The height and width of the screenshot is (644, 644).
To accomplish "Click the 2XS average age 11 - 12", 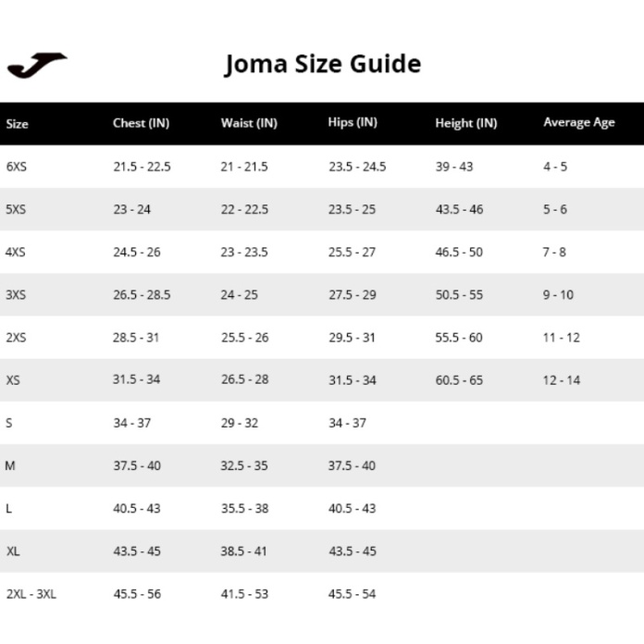I will [x=561, y=338].
